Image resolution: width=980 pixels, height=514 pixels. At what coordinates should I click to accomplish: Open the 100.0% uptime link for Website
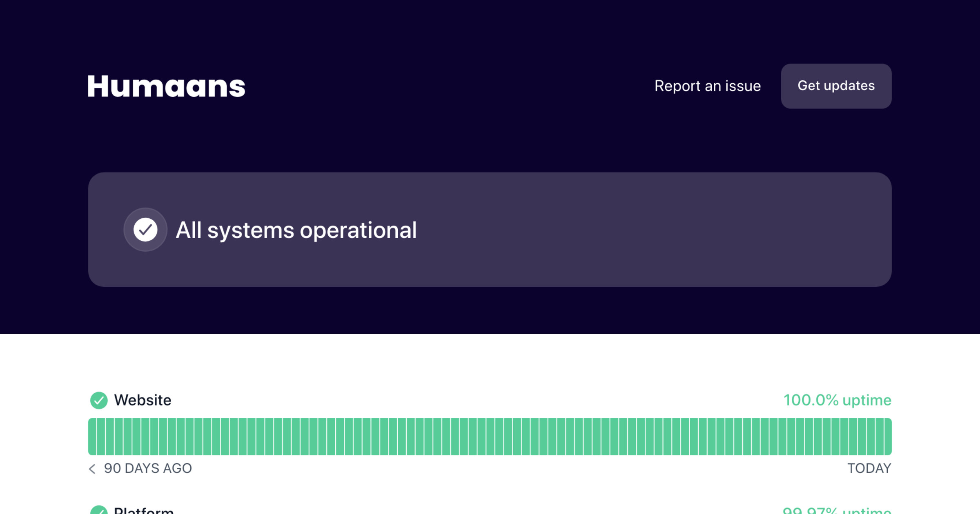837,400
